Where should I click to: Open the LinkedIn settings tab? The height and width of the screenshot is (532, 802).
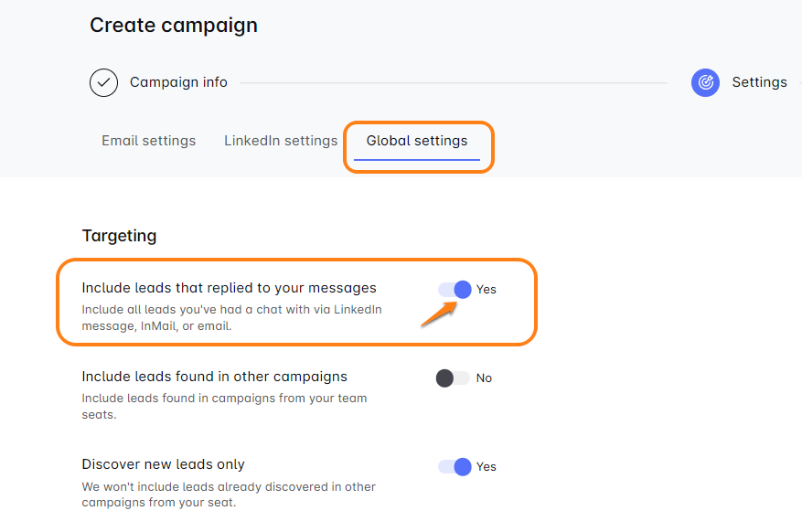pos(281,141)
